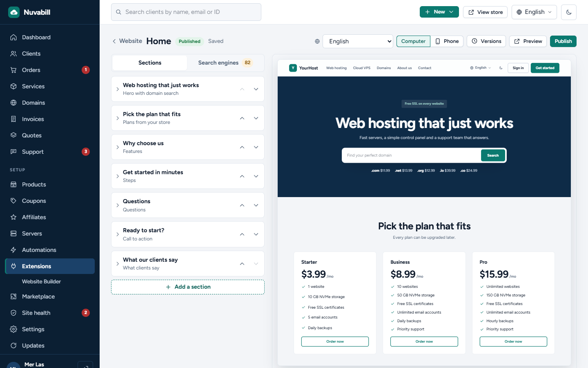Move 'Why choose us' section up
Image resolution: width=588 pixels, height=368 pixels.
click(242, 147)
